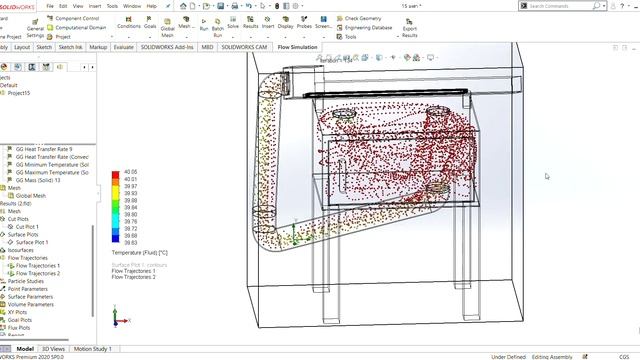Open the Engineering Database
Screen dimensions: 640x360
click(x=364, y=27)
